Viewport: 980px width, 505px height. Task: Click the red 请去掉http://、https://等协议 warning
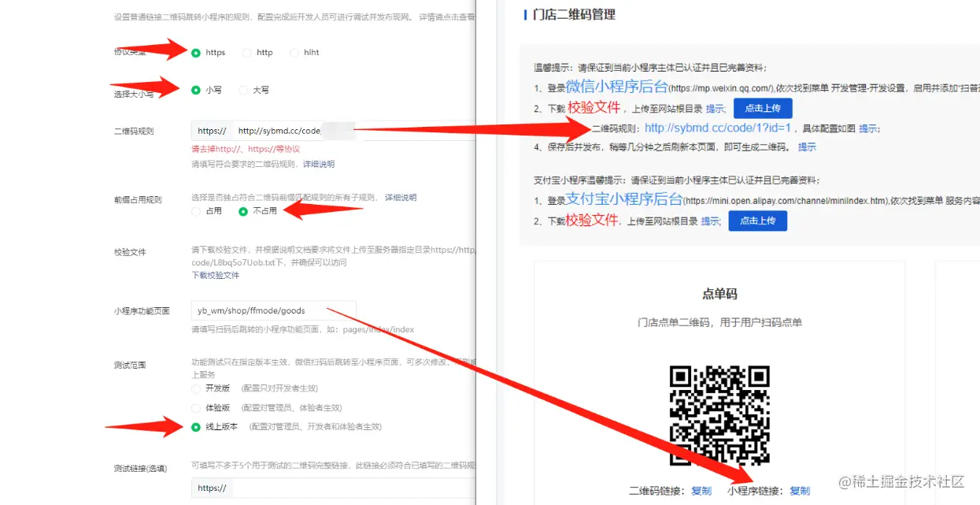(x=246, y=149)
